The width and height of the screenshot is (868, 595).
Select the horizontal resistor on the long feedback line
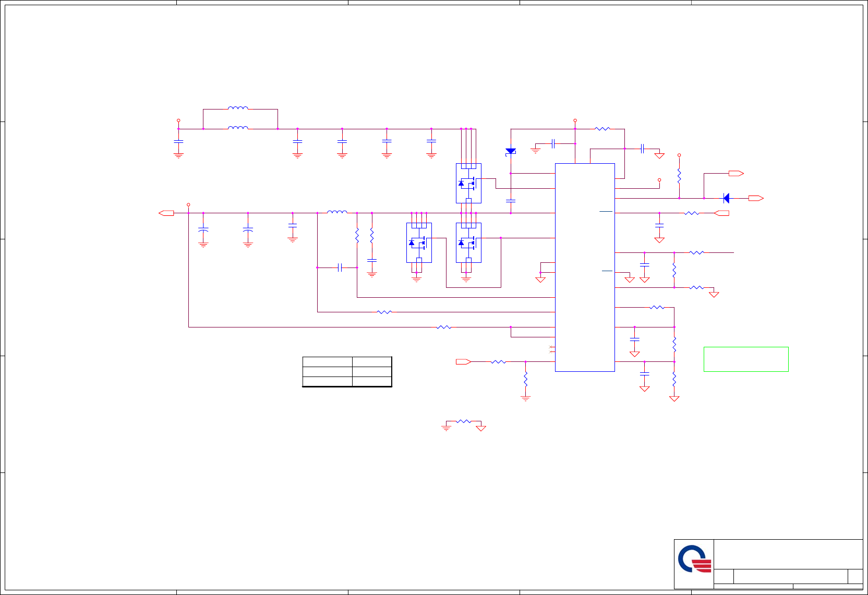444,327
